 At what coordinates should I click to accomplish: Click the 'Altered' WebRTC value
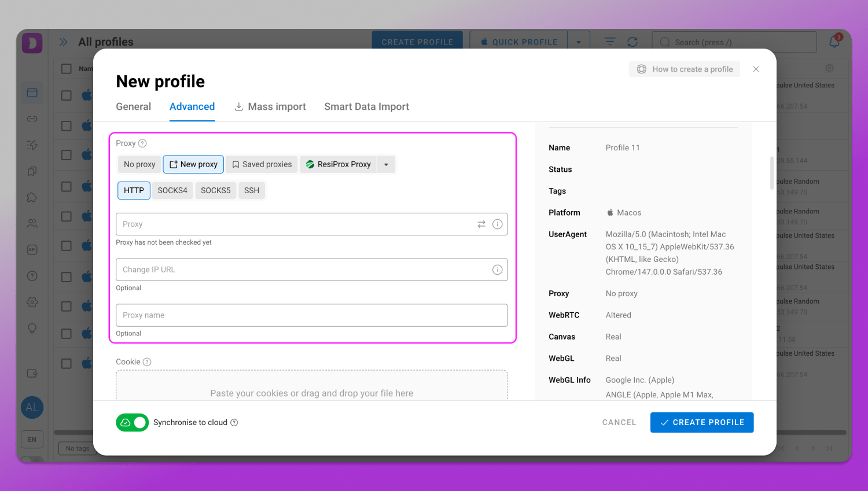(x=618, y=315)
